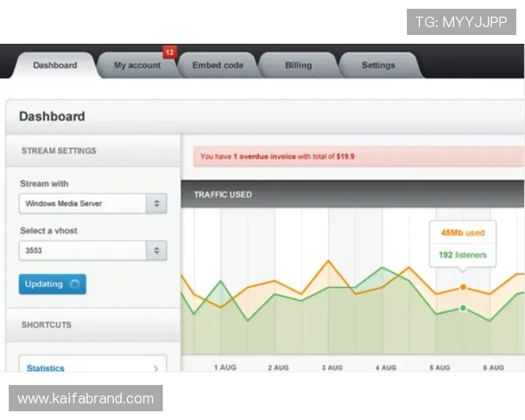Image resolution: width=525 pixels, height=420 pixels.
Task: Click the spinner icon in Updating button
Action: coord(74,284)
